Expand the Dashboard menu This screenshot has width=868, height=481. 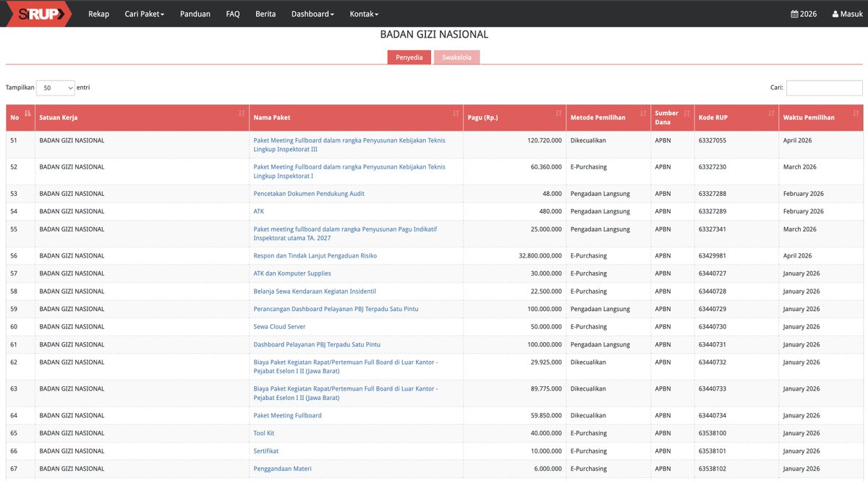pos(312,14)
